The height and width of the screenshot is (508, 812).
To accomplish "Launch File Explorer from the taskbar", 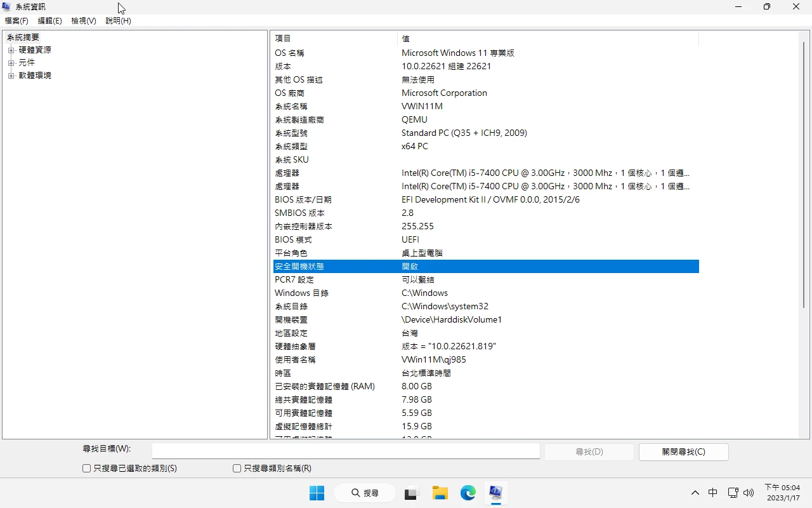I will tap(440, 493).
